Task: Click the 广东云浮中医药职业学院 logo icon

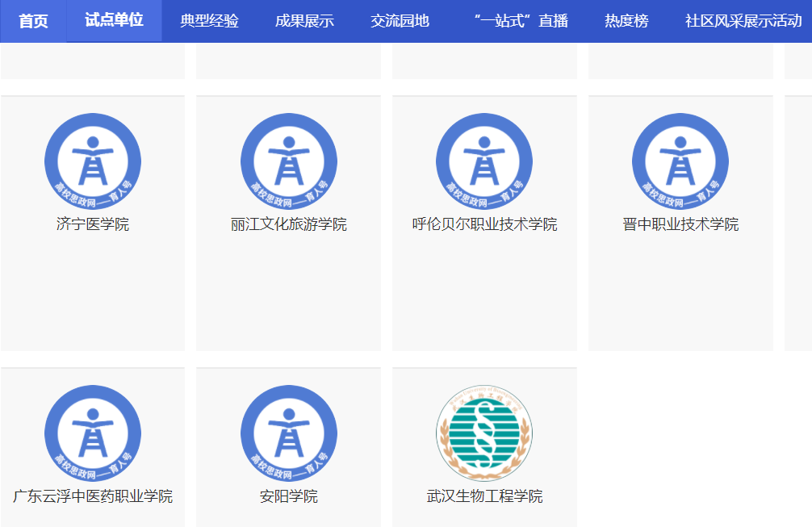Action: click(93, 433)
